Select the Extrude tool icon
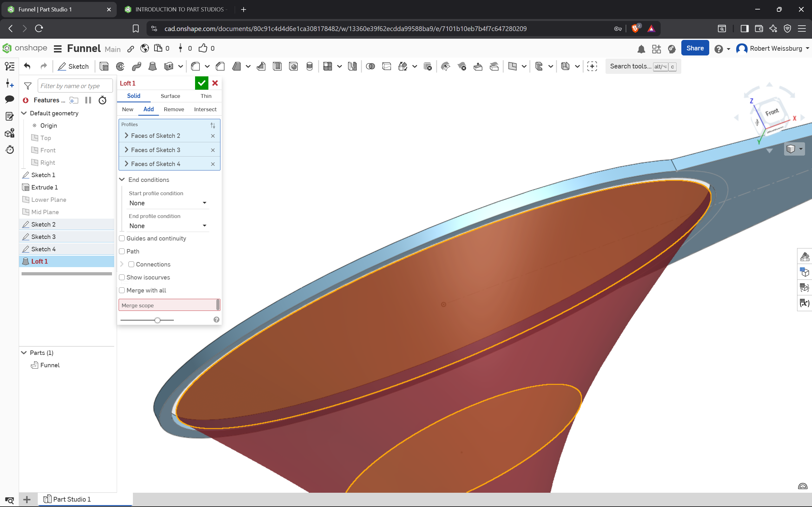This screenshot has height=507, width=812. tap(104, 67)
